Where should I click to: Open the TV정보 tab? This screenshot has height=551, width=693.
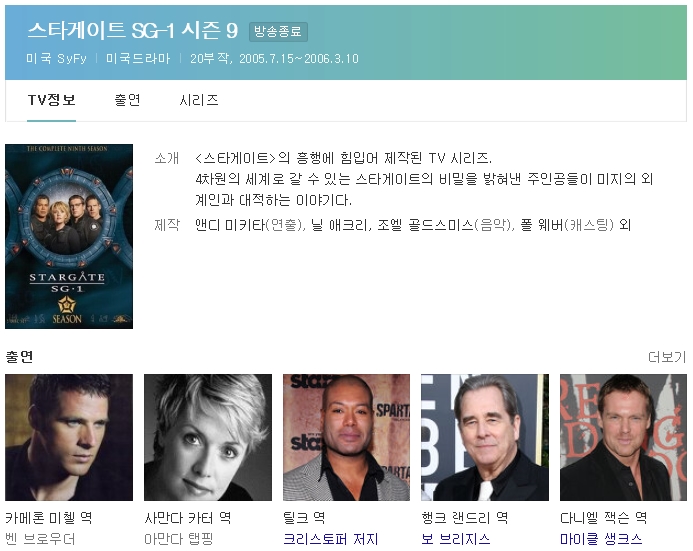coord(51,100)
